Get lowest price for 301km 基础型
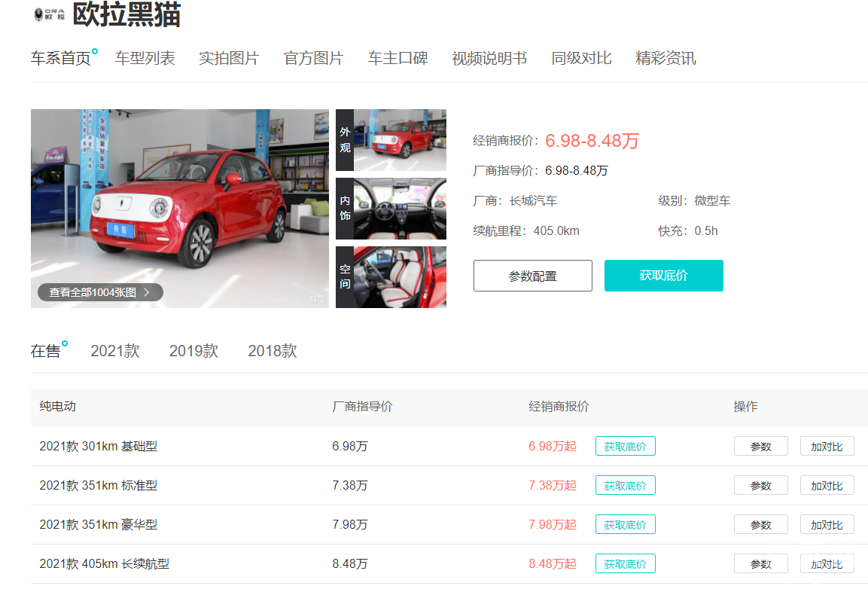This screenshot has width=868, height=589. pyautogui.click(x=625, y=447)
